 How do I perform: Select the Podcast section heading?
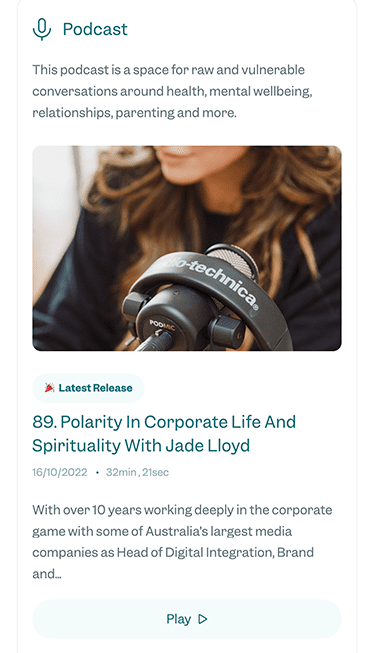tap(95, 29)
